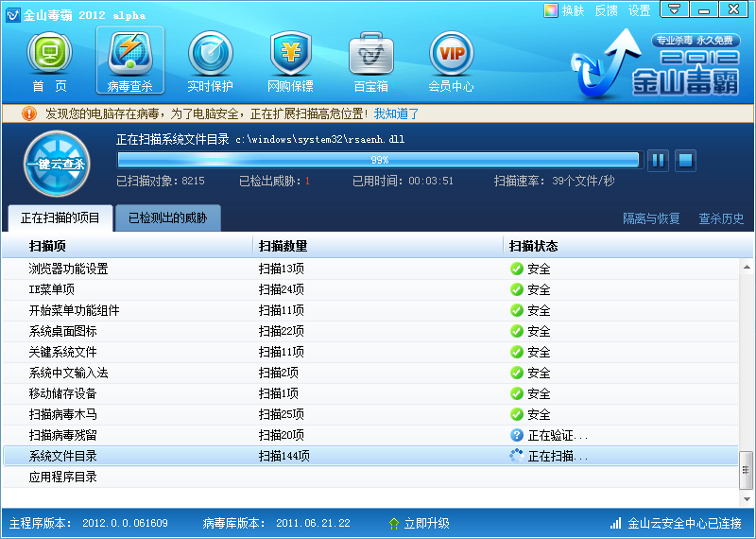Open 隔离与恢复 quarantine link
This screenshot has width=756, height=539.
click(x=651, y=218)
